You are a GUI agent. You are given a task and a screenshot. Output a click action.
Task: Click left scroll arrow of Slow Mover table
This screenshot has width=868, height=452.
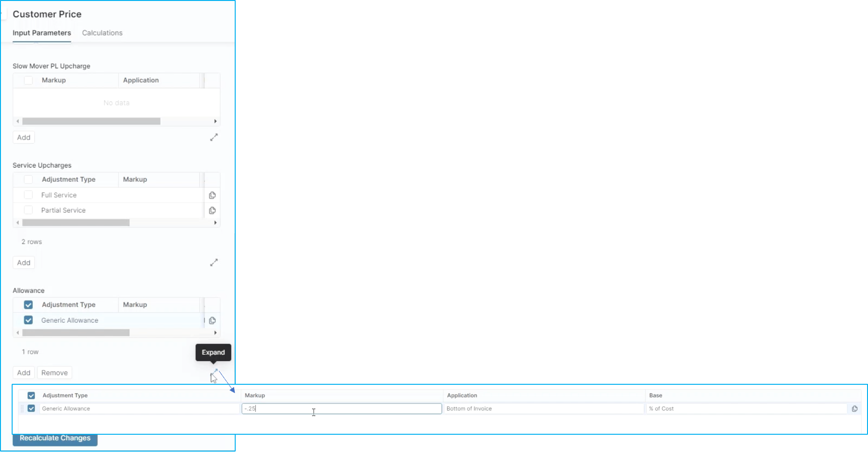(18, 121)
